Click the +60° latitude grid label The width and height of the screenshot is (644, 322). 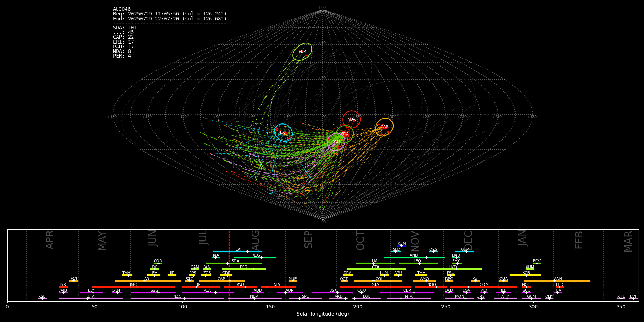[x=322, y=43]
